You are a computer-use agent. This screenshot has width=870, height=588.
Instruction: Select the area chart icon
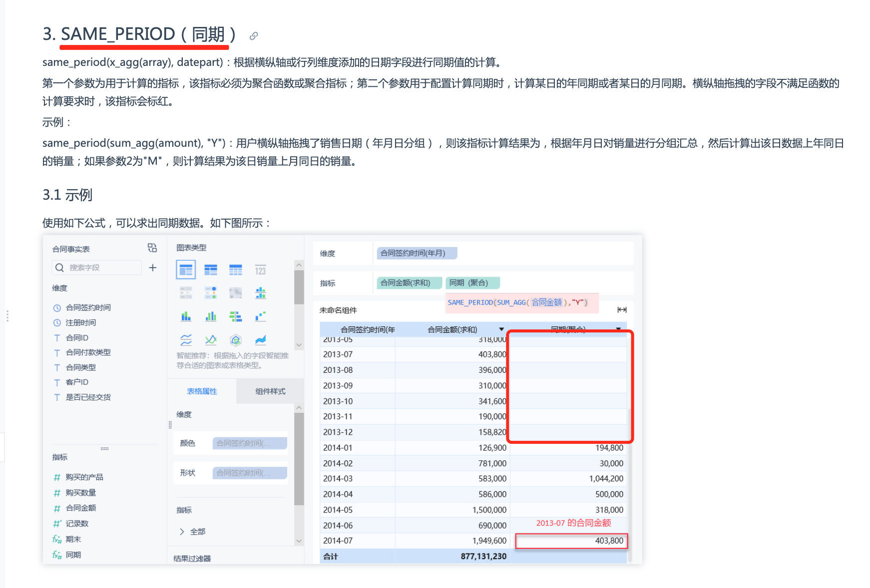[x=261, y=340]
